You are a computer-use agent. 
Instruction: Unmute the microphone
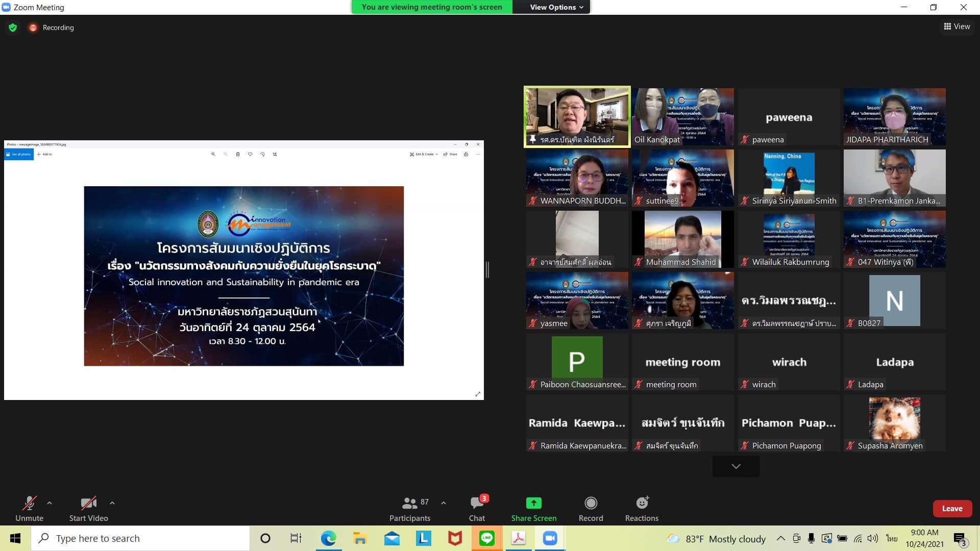(29, 503)
